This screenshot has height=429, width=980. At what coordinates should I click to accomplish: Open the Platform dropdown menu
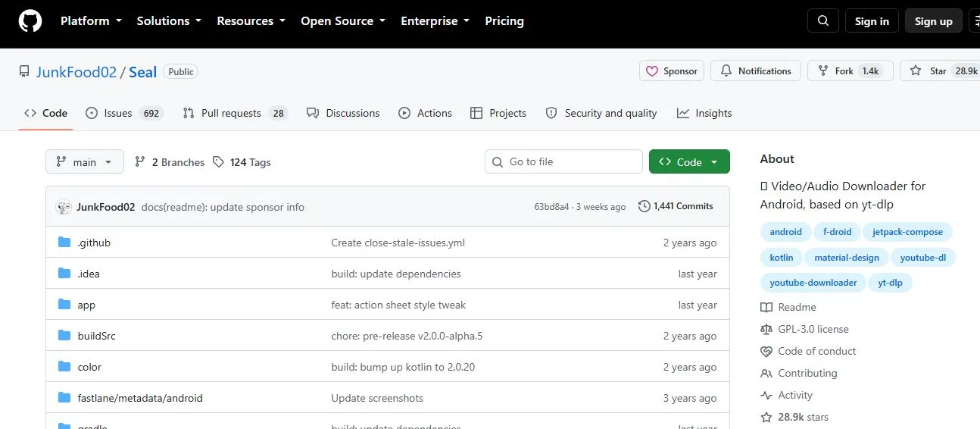point(91,21)
